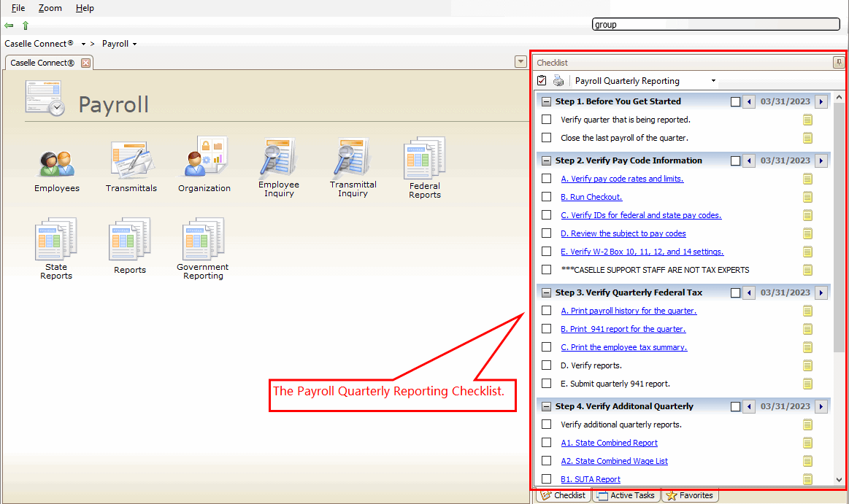
Task: Open note icon for Run Checkout
Action: pyautogui.click(x=807, y=197)
